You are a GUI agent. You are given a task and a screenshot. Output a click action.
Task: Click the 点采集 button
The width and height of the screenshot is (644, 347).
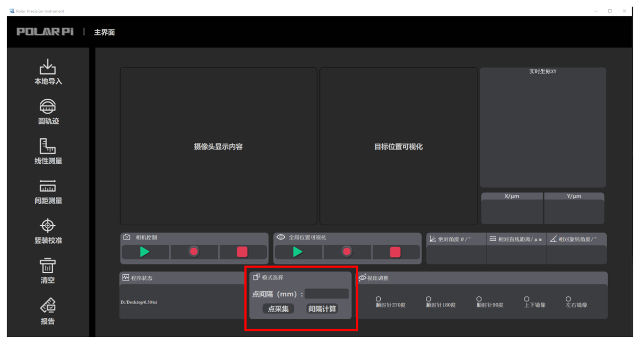[279, 309]
